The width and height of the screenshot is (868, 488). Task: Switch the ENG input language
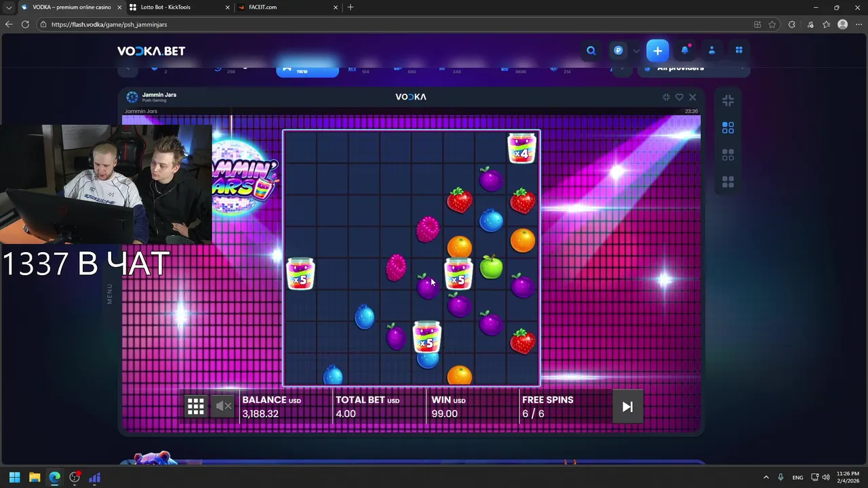pos(798,477)
